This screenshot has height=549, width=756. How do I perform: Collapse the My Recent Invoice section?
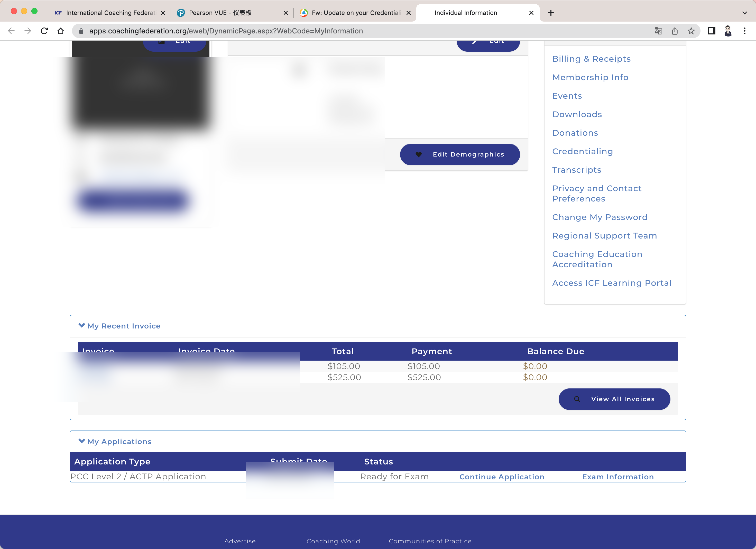[82, 325]
